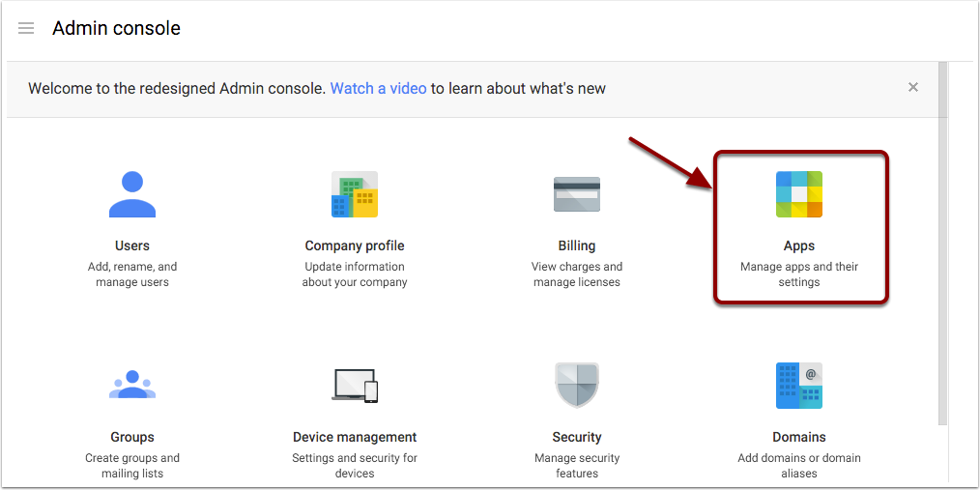
Task: Click the Billing credit card icon
Action: (577, 194)
